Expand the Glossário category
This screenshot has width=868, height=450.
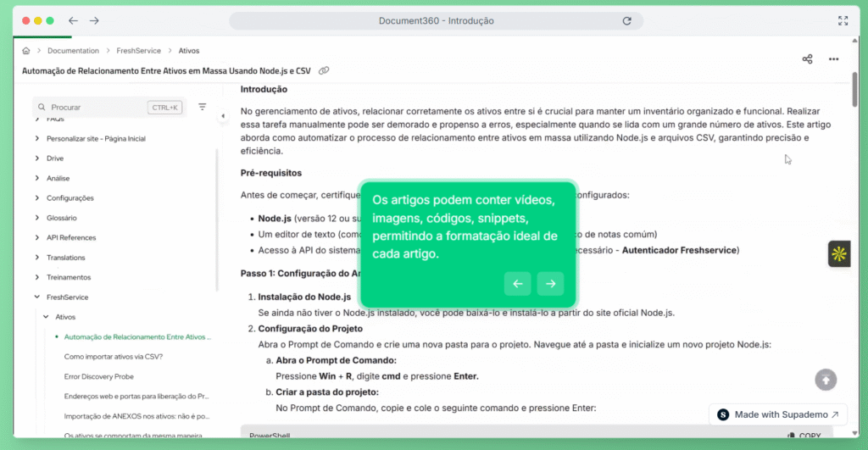[37, 218]
